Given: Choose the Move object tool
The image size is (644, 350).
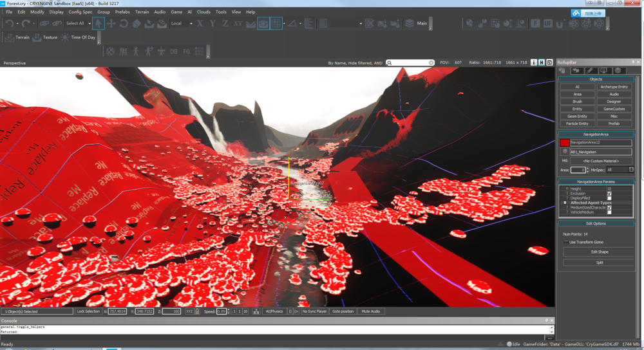Looking at the screenshot, I should click(111, 23).
